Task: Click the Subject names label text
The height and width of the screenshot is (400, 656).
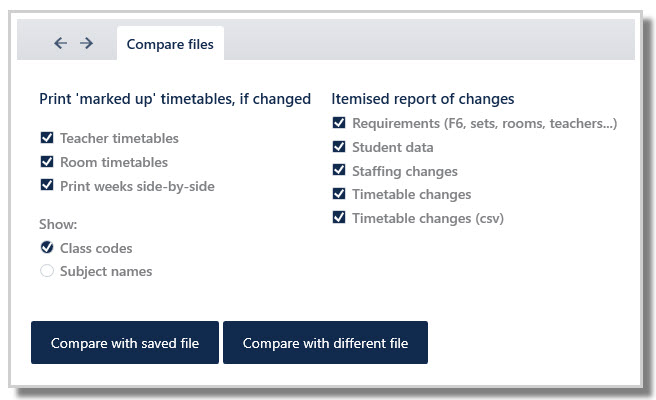Action: coord(106,272)
